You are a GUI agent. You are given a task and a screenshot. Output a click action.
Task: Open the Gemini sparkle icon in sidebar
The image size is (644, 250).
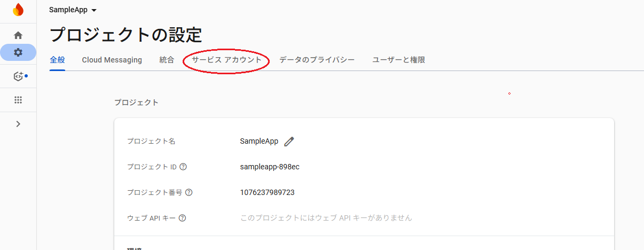click(x=18, y=76)
